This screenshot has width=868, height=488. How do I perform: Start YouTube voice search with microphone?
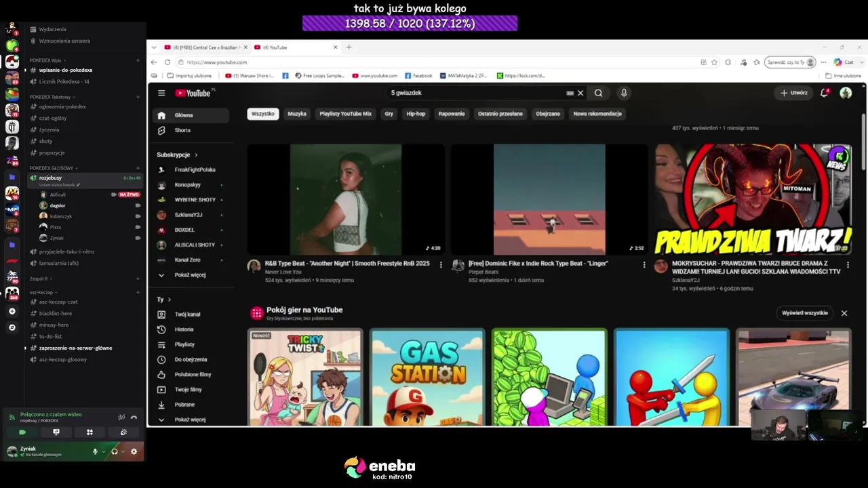624,93
